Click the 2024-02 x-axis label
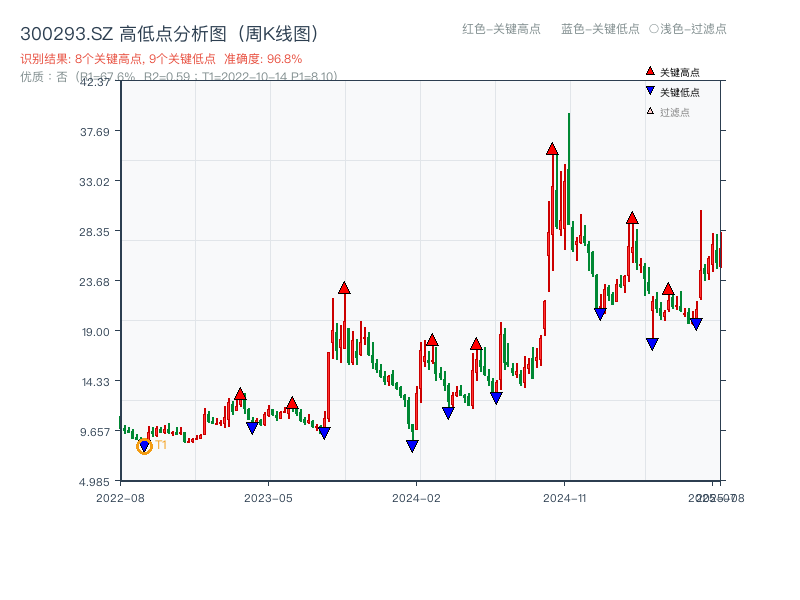The width and height of the screenshot is (800, 600). point(416,498)
